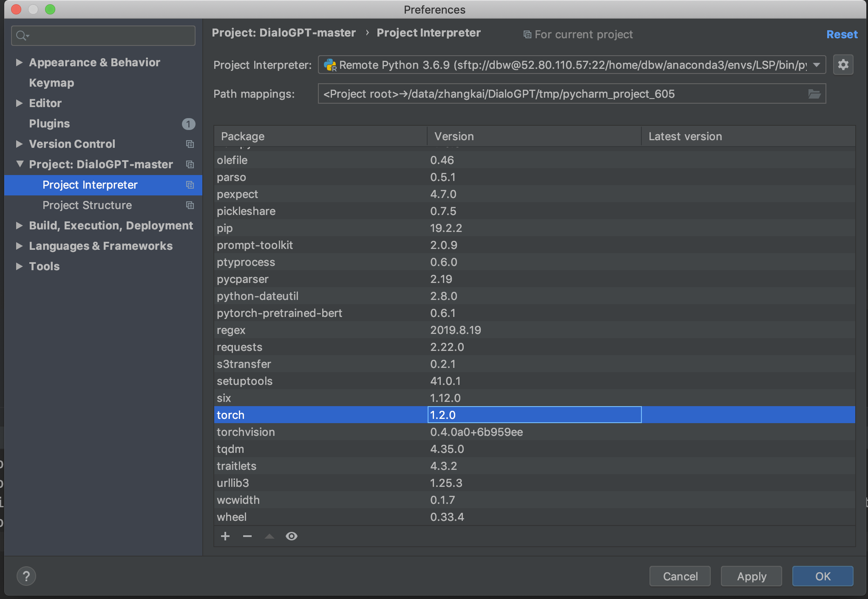The width and height of the screenshot is (868, 599).
Task: Expand Build, Execution, Deployment section
Action: pyautogui.click(x=19, y=226)
